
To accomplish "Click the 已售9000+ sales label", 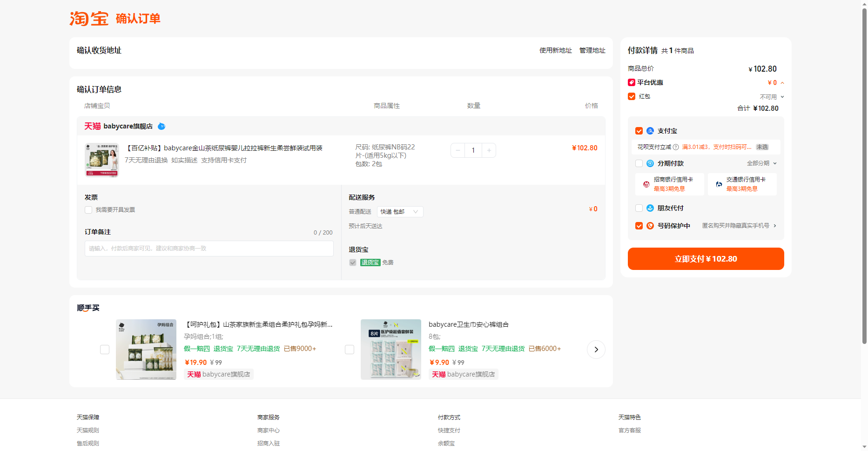I will tap(300, 349).
